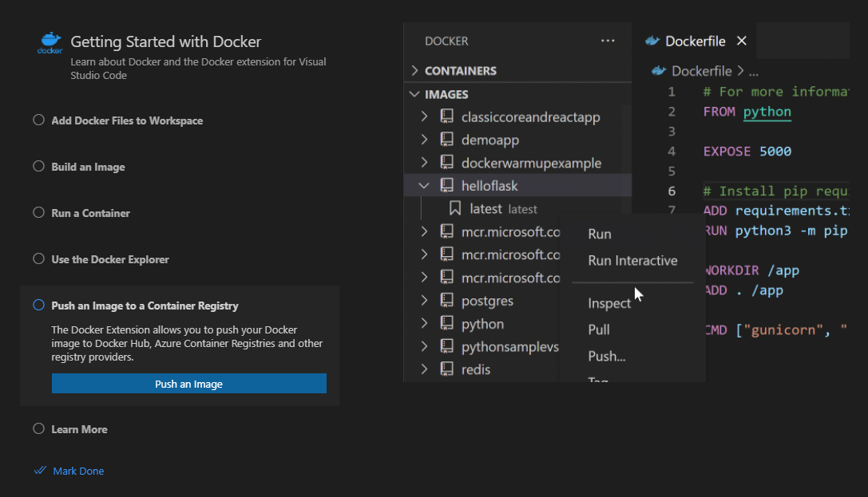Click the redis image icon
The height and width of the screenshot is (497, 868).
click(447, 370)
